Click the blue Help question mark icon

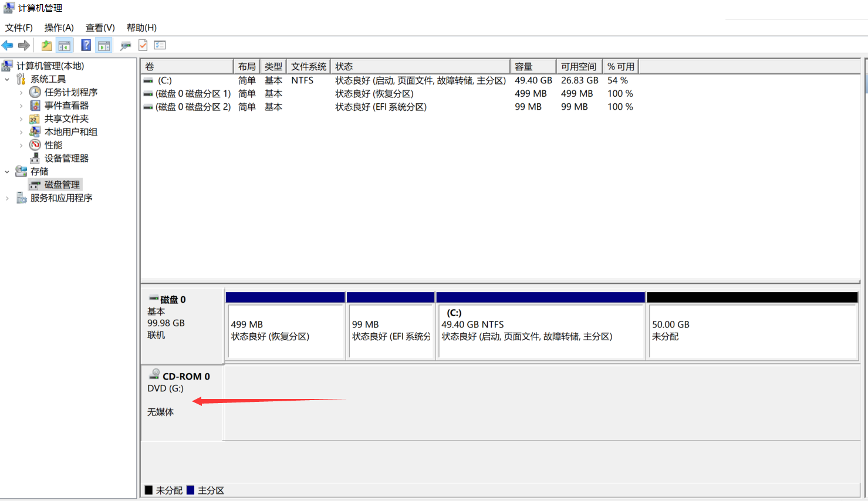click(x=86, y=45)
